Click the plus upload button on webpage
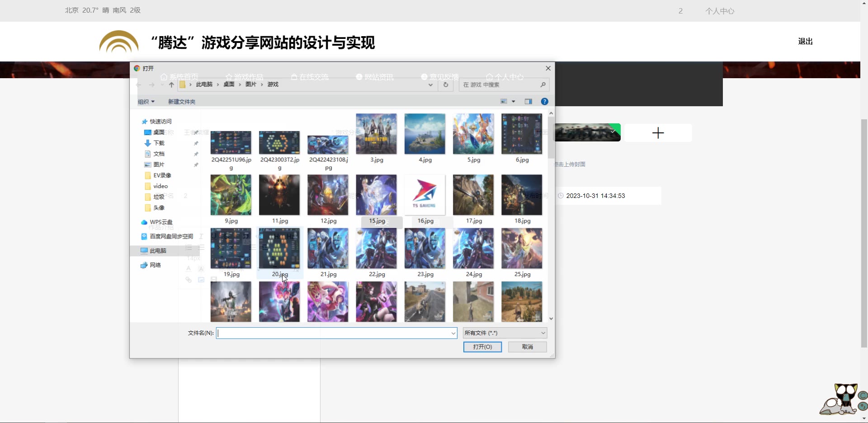The height and width of the screenshot is (423, 868). pos(658,133)
